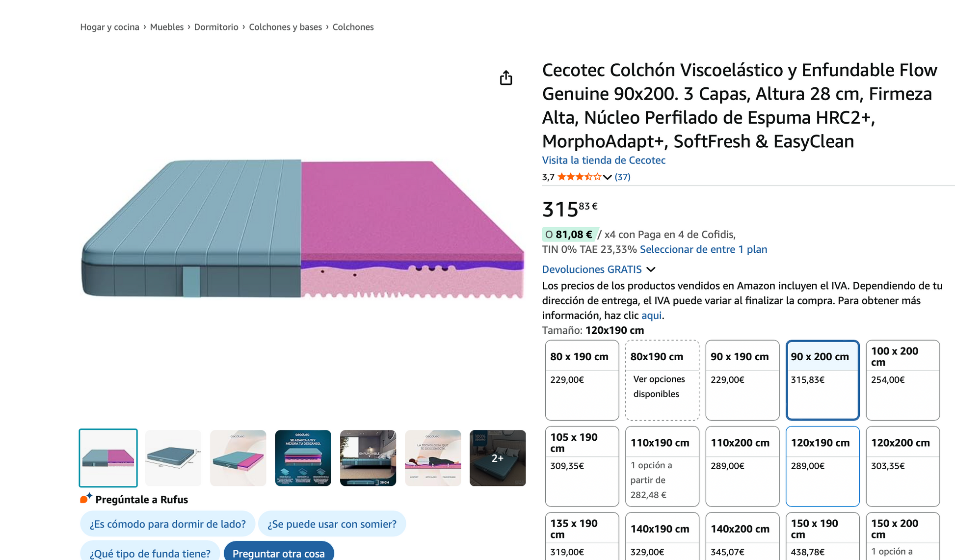Click the star rating icons
Viewport: 955px width, 560px height.
click(x=579, y=177)
